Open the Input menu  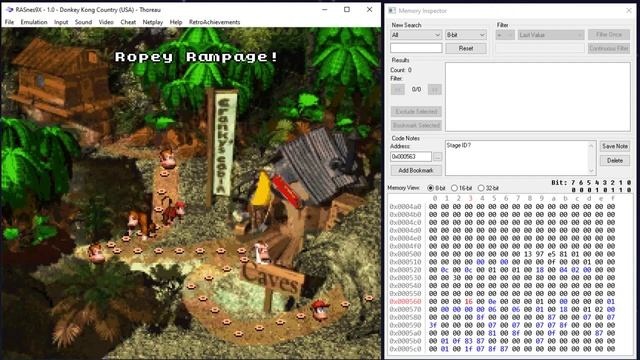(x=61, y=22)
